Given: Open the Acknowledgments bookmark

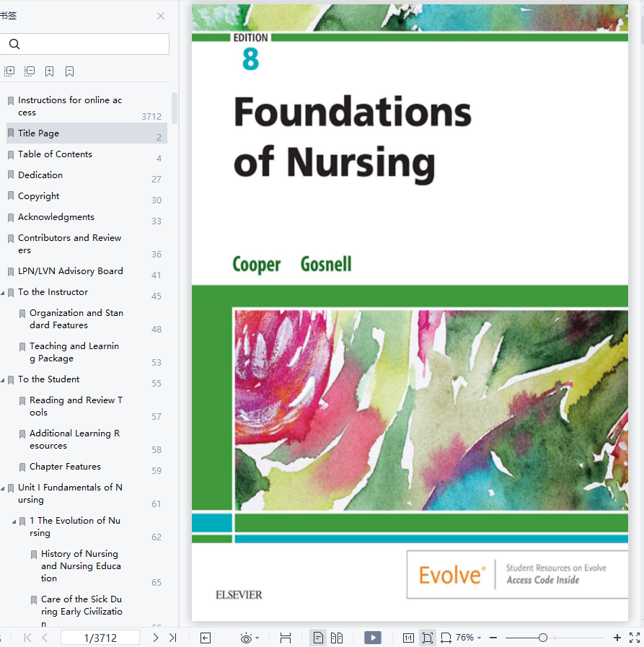Looking at the screenshot, I should point(56,217).
